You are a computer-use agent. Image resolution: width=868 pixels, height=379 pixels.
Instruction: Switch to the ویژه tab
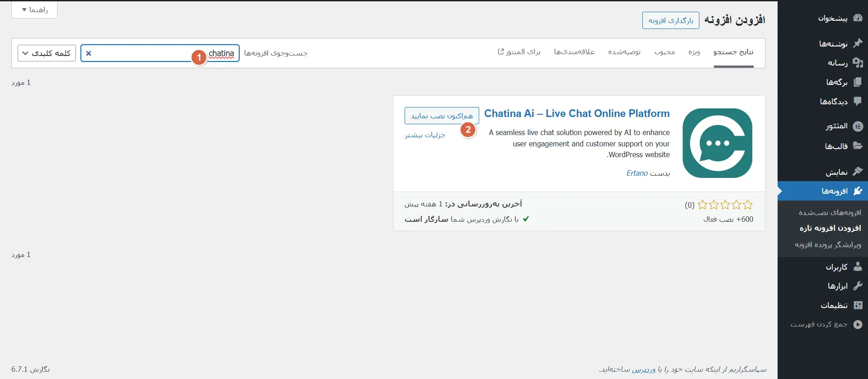(694, 52)
